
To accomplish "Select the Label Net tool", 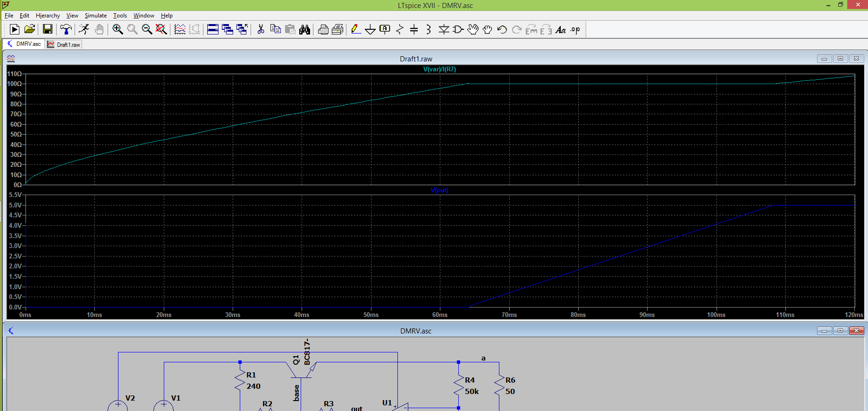I will click(385, 29).
